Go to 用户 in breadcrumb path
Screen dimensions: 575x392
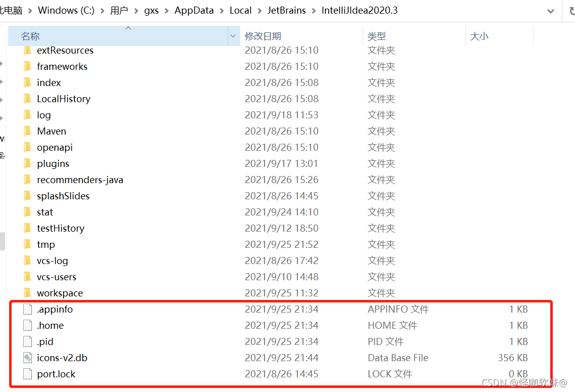(x=119, y=10)
